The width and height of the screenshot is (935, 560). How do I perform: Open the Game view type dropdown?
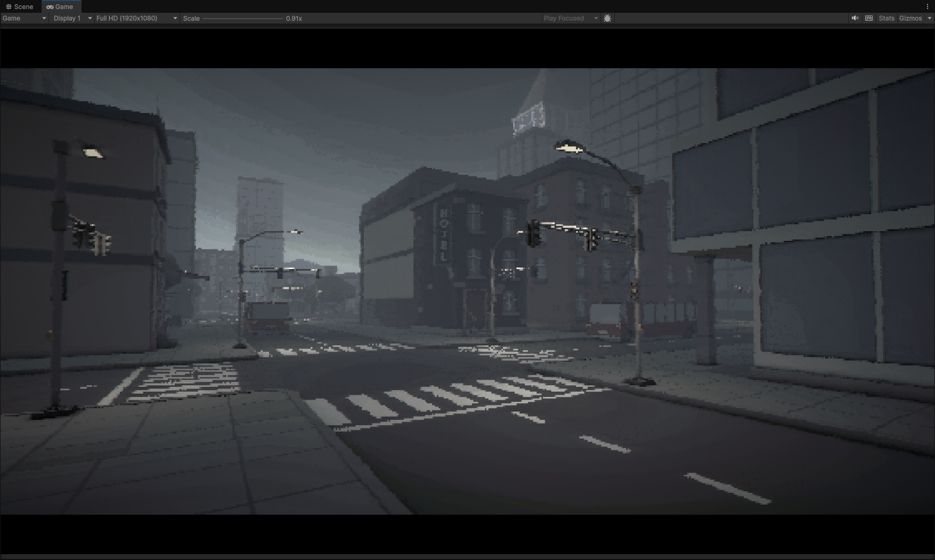pos(25,18)
